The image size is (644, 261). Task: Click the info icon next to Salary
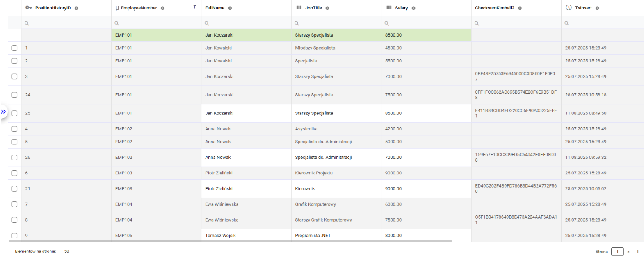pos(413,8)
